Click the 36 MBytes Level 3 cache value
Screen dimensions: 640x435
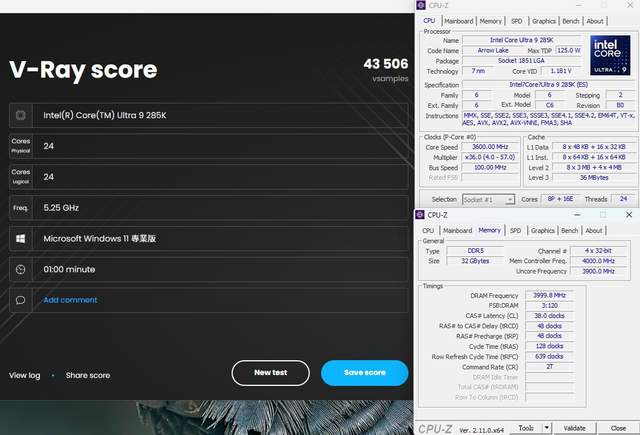[x=594, y=178]
